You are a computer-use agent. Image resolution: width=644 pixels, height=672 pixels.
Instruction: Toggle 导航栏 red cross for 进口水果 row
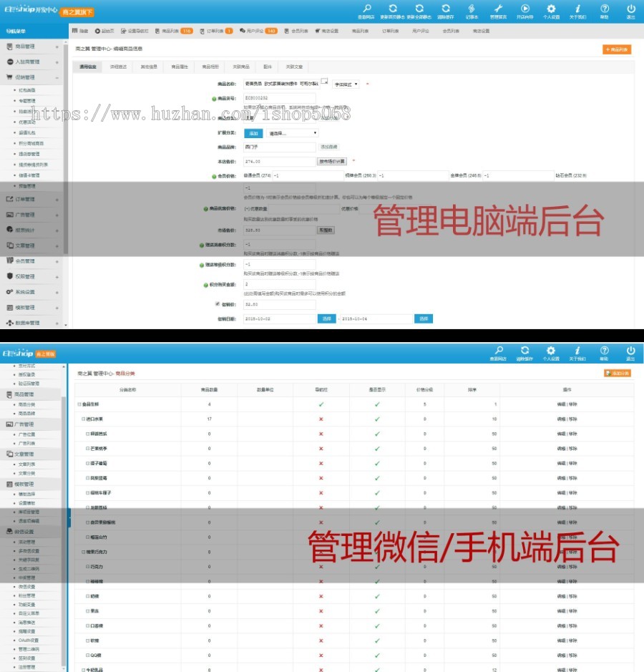[321, 419]
